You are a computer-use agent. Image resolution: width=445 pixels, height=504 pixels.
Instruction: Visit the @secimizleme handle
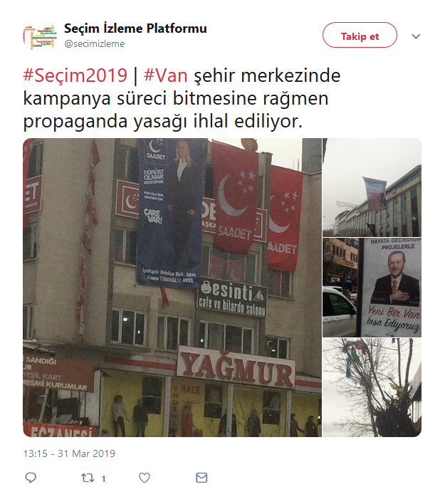point(94,43)
